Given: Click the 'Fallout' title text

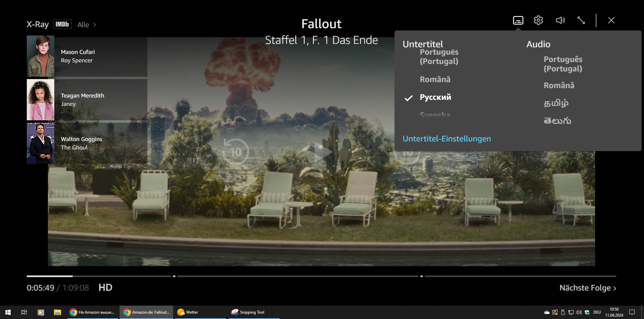Looking at the screenshot, I should coord(321,24).
